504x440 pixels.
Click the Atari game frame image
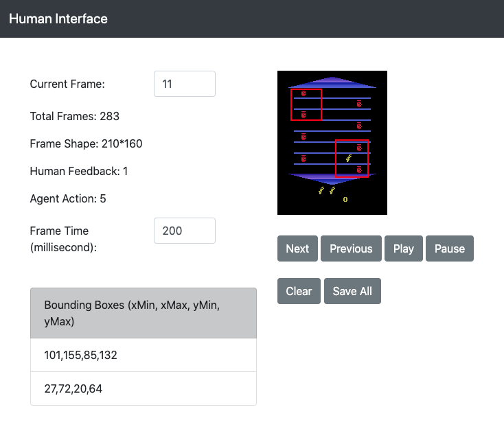[x=332, y=143]
